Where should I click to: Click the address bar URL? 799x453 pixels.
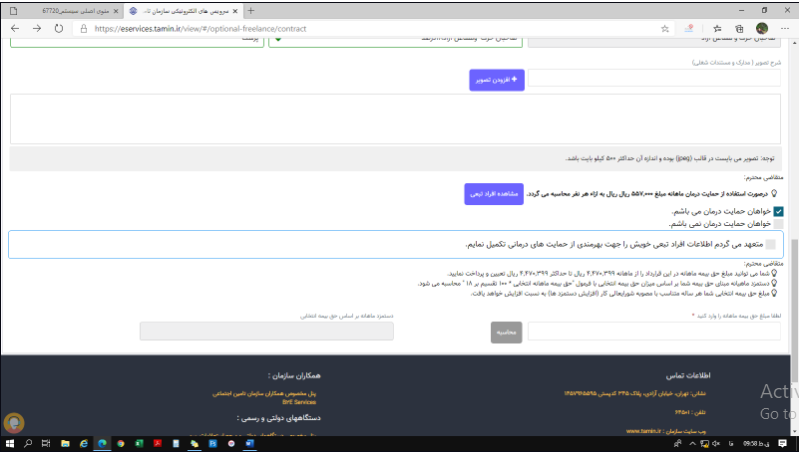click(x=200, y=29)
